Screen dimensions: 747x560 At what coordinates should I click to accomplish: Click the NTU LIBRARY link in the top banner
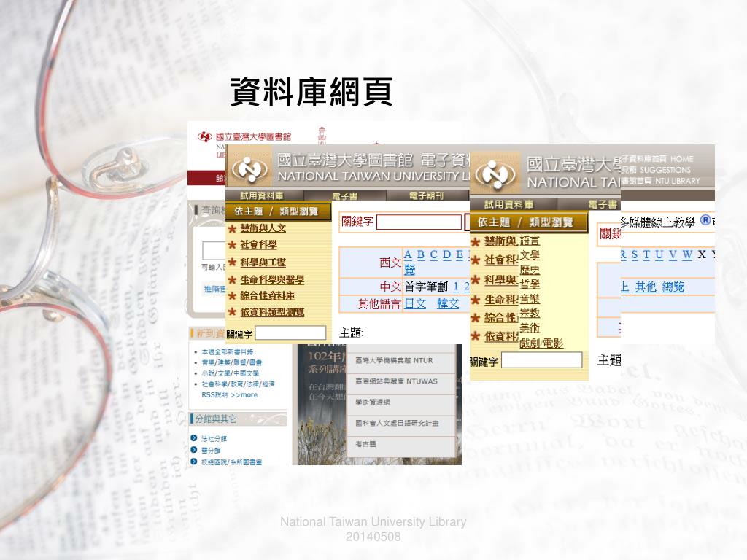(678, 181)
